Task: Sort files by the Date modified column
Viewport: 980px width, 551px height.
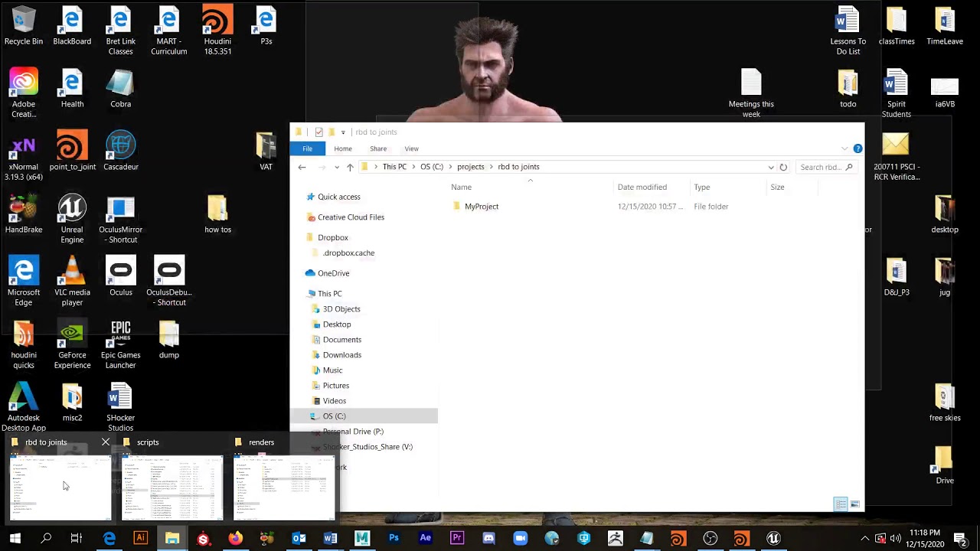Action: click(652, 187)
